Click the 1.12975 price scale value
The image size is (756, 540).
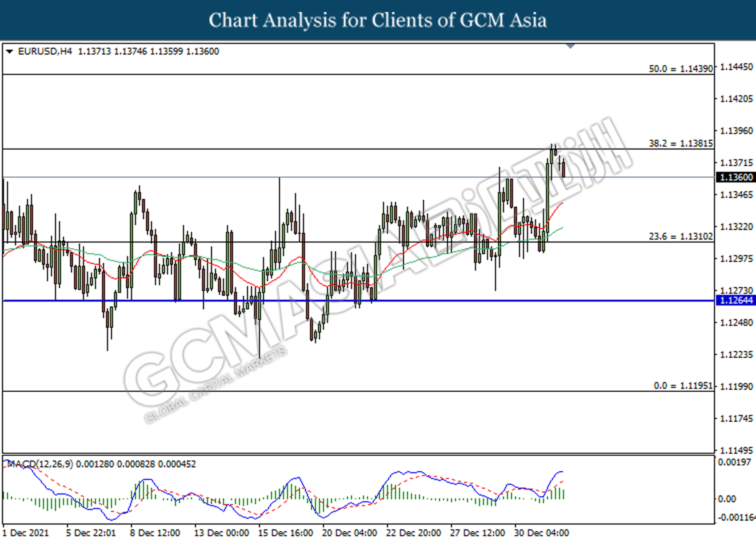[x=736, y=258]
